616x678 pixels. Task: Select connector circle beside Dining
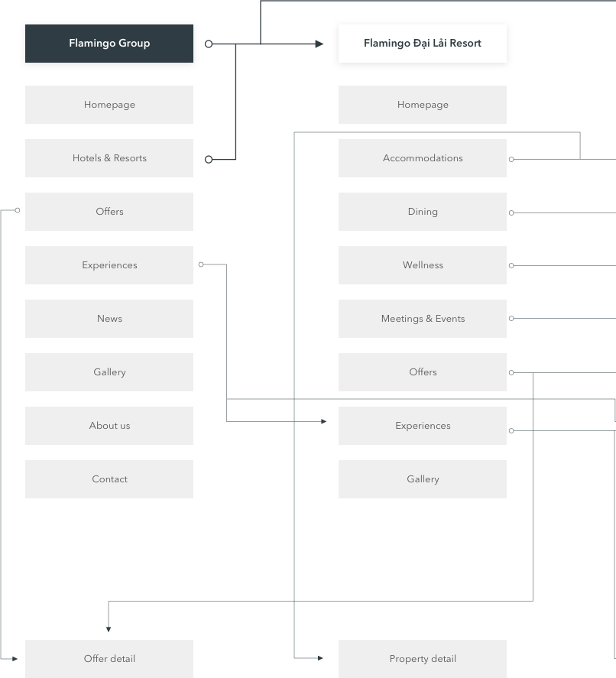point(511,212)
